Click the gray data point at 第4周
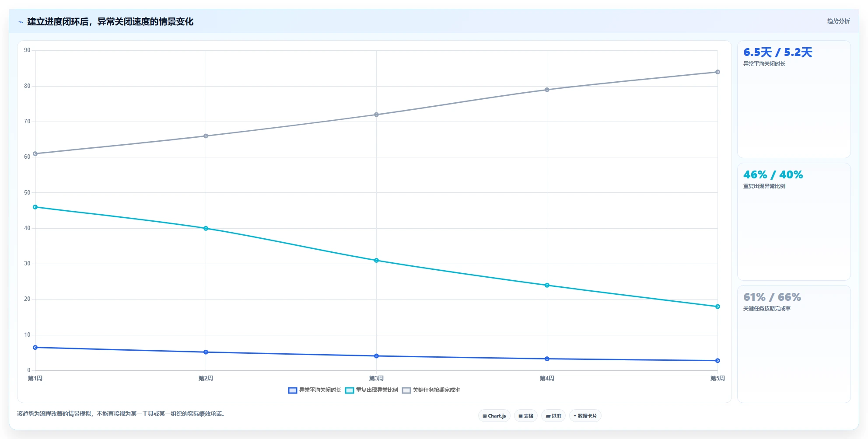Viewport: 868px width, 439px height. tap(547, 90)
